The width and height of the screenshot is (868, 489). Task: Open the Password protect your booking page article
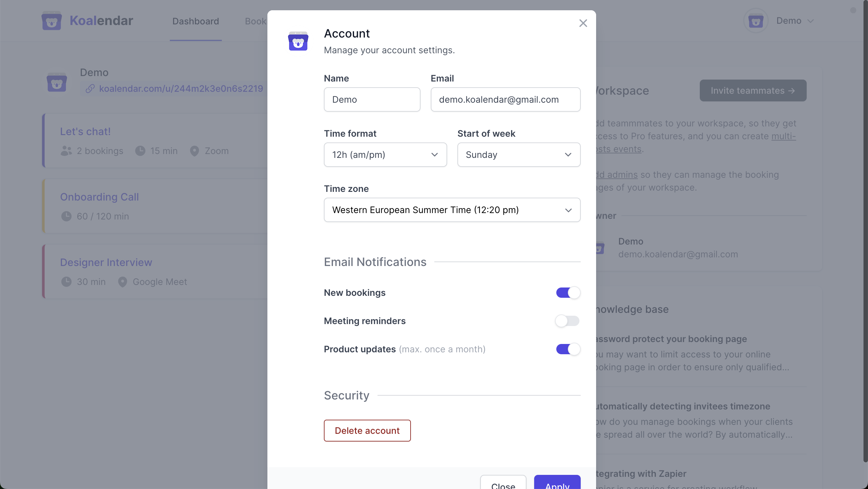(x=671, y=339)
